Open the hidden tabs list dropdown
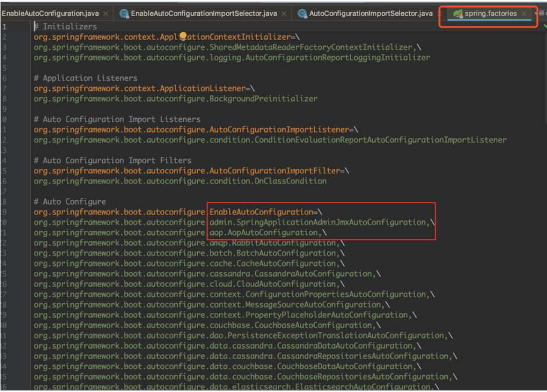 pyautogui.click(x=541, y=13)
